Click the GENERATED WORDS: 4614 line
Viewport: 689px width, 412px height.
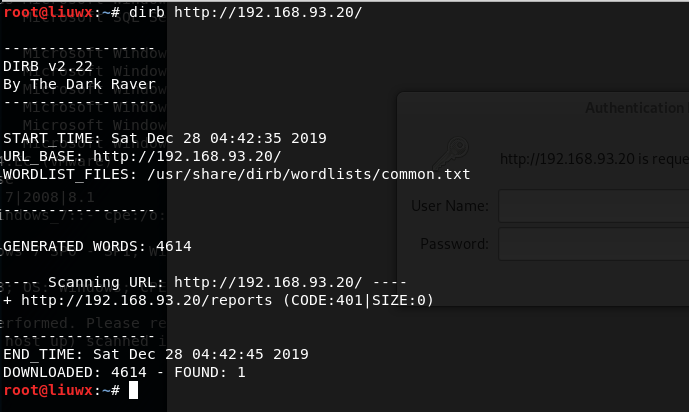[x=97, y=246]
